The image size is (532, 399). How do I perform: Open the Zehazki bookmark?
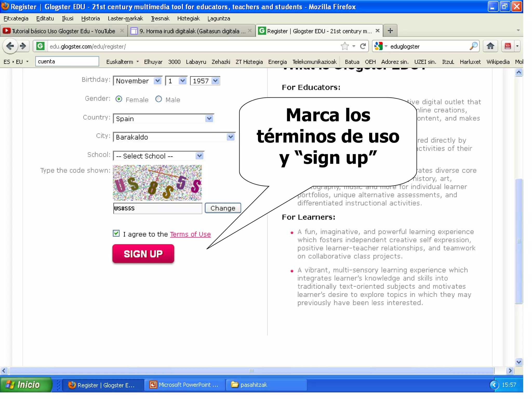click(221, 62)
